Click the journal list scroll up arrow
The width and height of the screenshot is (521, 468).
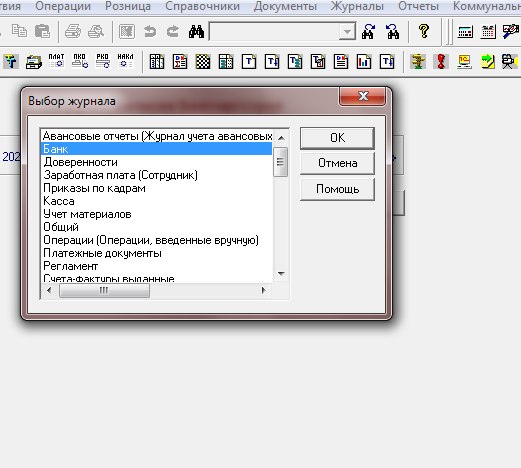point(281,137)
